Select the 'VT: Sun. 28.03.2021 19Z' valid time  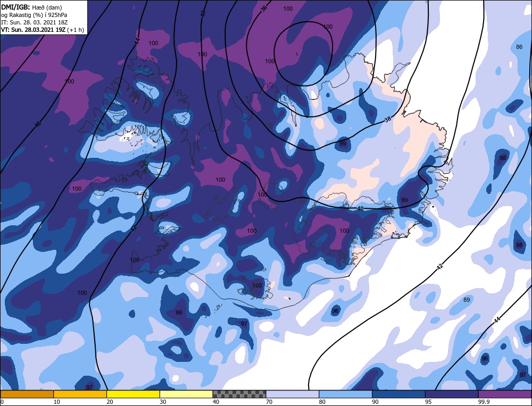(x=33, y=29)
